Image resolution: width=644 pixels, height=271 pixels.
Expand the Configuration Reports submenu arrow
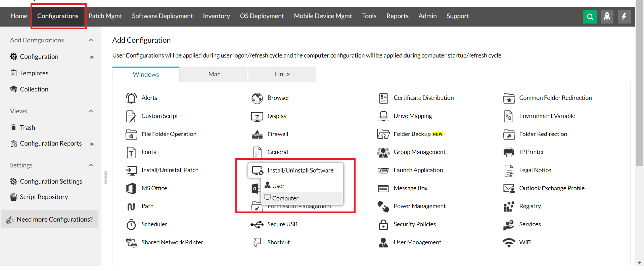pyautogui.click(x=92, y=144)
